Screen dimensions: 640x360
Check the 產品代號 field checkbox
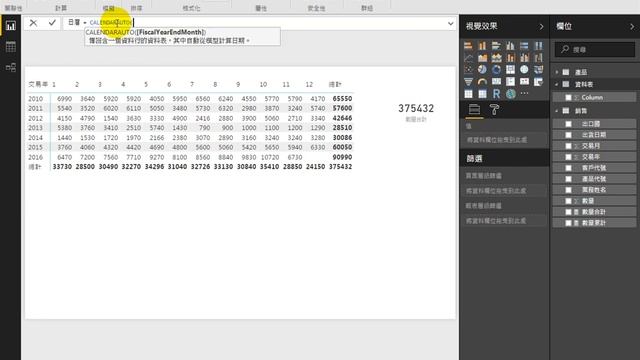(x=568, y=179)
